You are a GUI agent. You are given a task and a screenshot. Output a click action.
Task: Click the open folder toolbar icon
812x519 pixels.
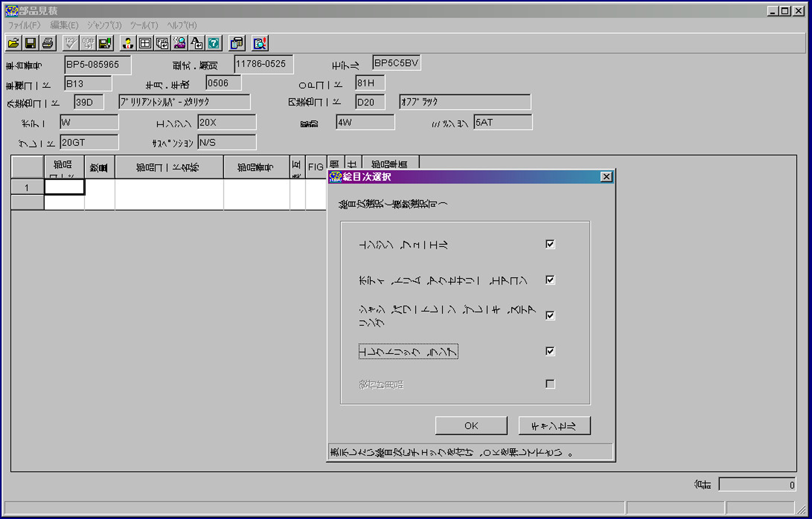(x=13, y=44)
